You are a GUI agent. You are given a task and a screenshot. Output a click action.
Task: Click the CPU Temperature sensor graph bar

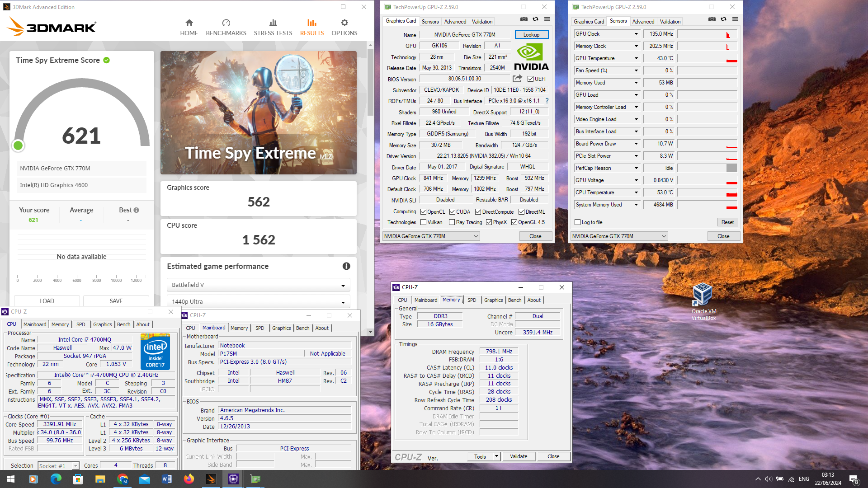(708, 192)
